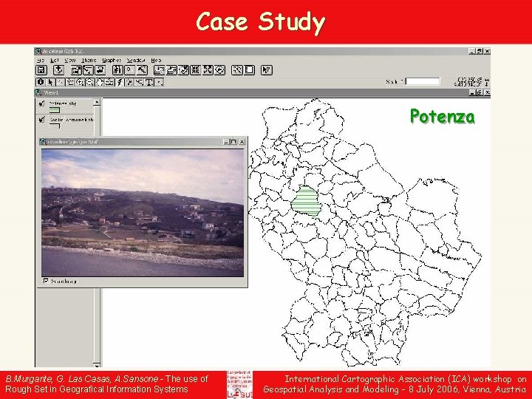Select the Identify tool

pyautogui.click(x=41, y=82)
